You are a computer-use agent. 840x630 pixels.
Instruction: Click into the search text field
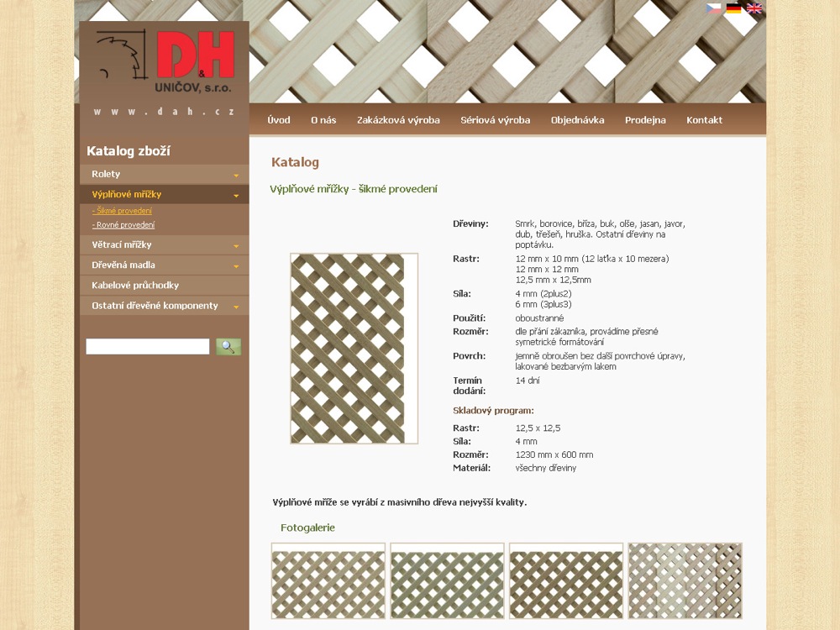click(148, 347)
